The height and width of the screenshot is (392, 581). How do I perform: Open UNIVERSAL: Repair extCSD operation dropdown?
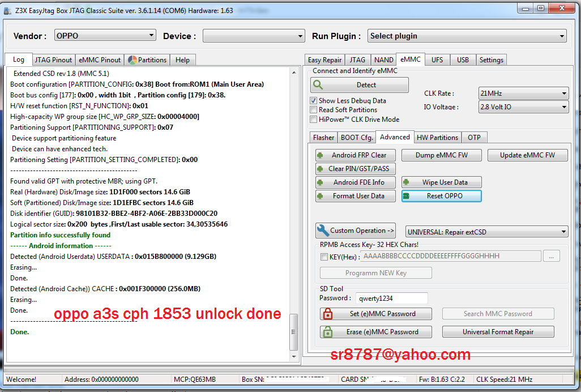(486, 232)
